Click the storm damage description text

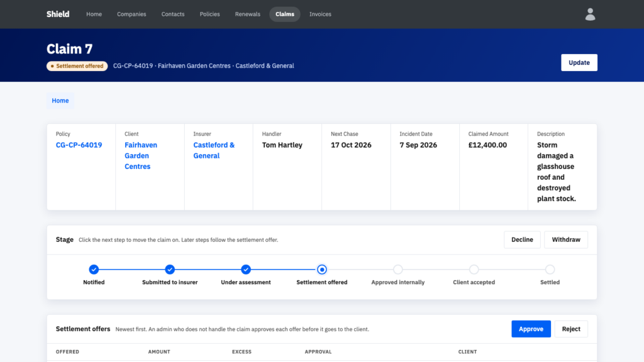point(557,172)
